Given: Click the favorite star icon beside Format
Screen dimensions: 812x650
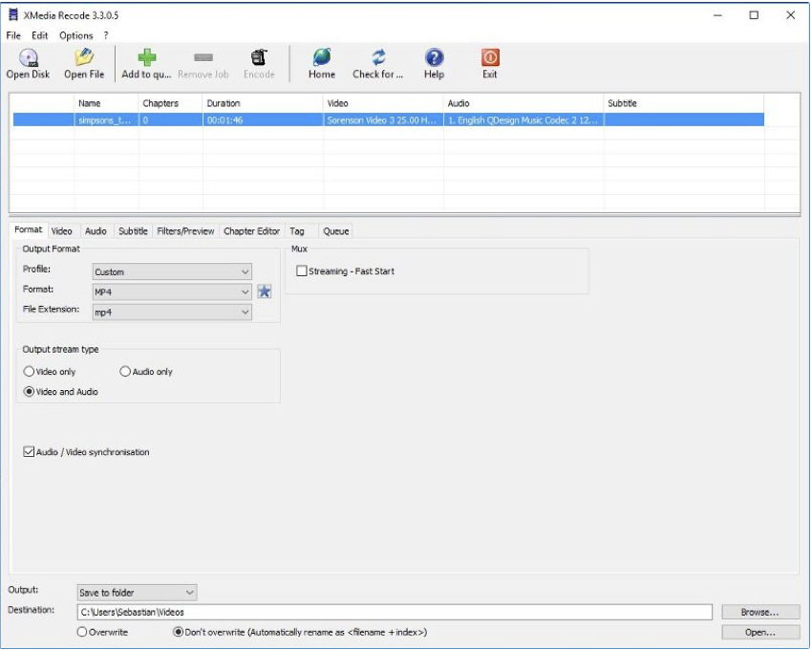Looking at the screenshot, I should coord(264,292).
